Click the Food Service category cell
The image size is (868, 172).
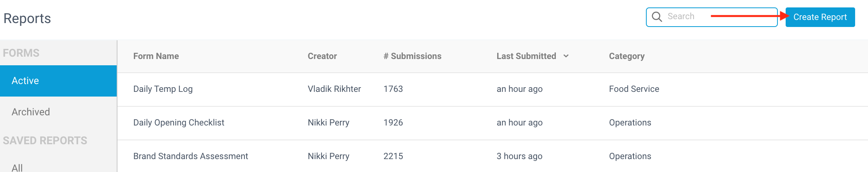(x=634, y=89)
